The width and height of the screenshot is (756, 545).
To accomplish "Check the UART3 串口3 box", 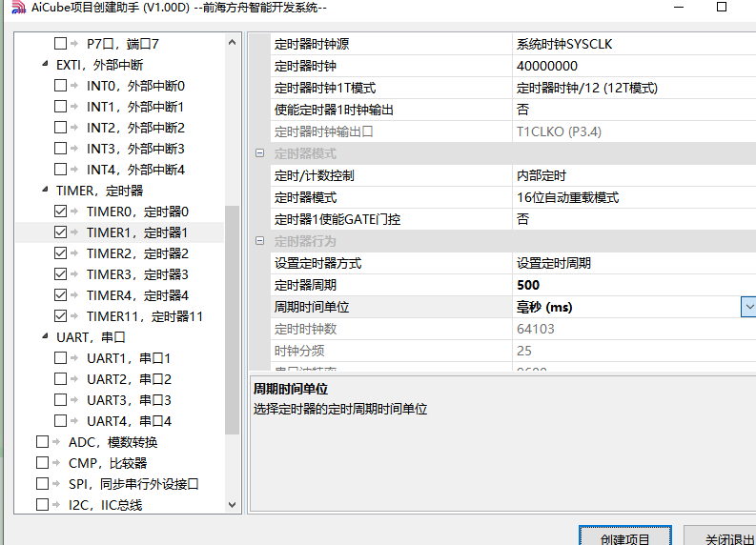I will [60, 400].
